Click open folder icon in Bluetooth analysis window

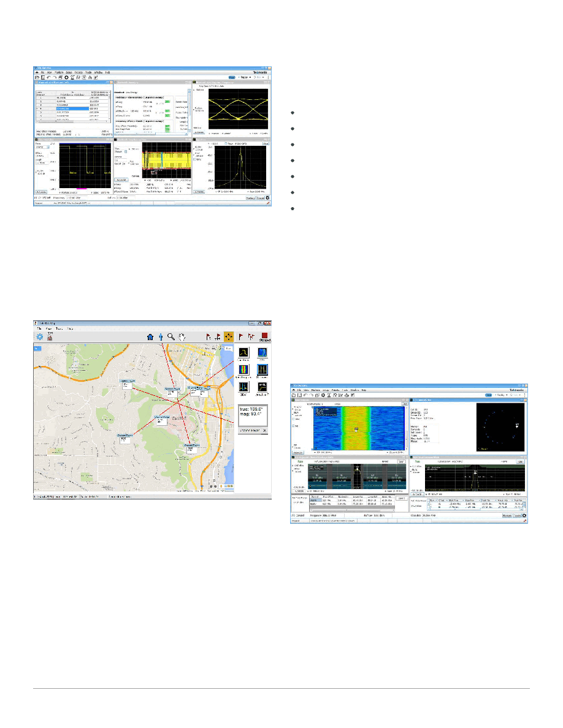pos(37,78)
